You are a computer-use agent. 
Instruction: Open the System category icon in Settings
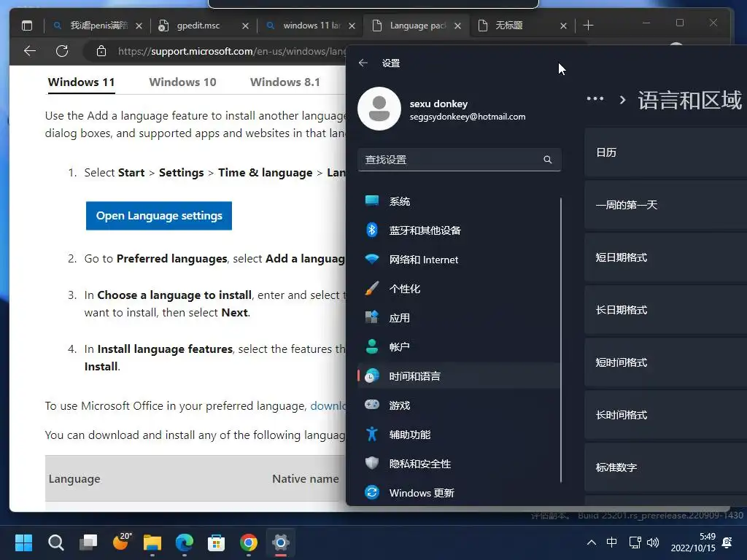[371, 201]
